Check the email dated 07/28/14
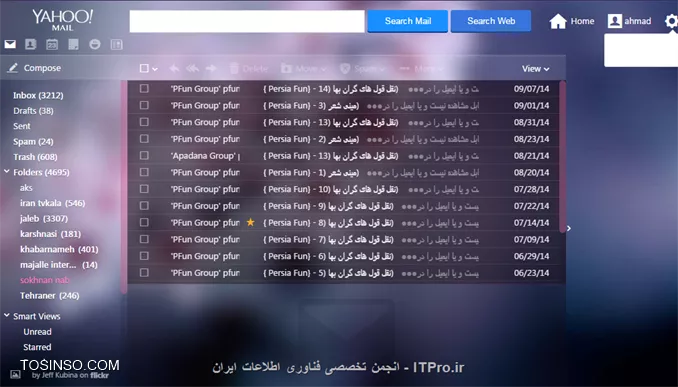Screen dimensions: 678x387 coord(144,189)
